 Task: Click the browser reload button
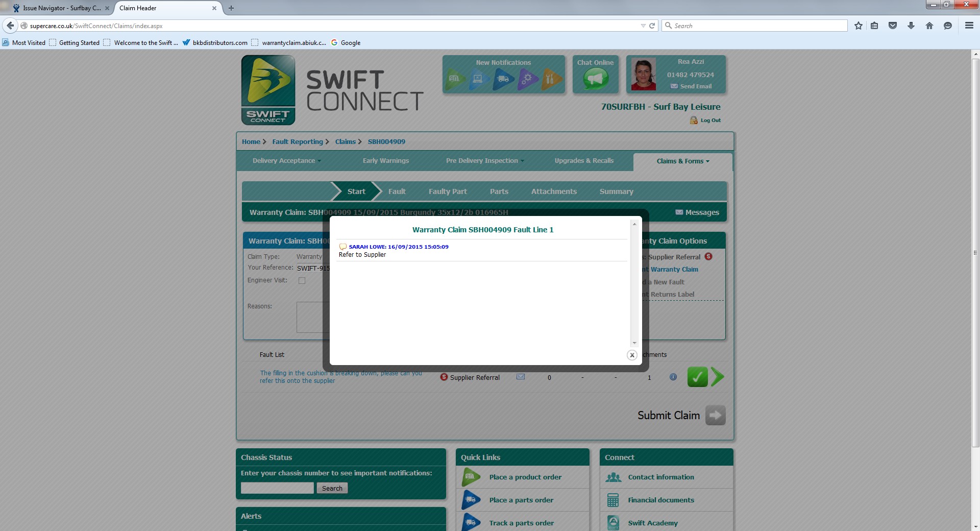[x=652, y=26]
